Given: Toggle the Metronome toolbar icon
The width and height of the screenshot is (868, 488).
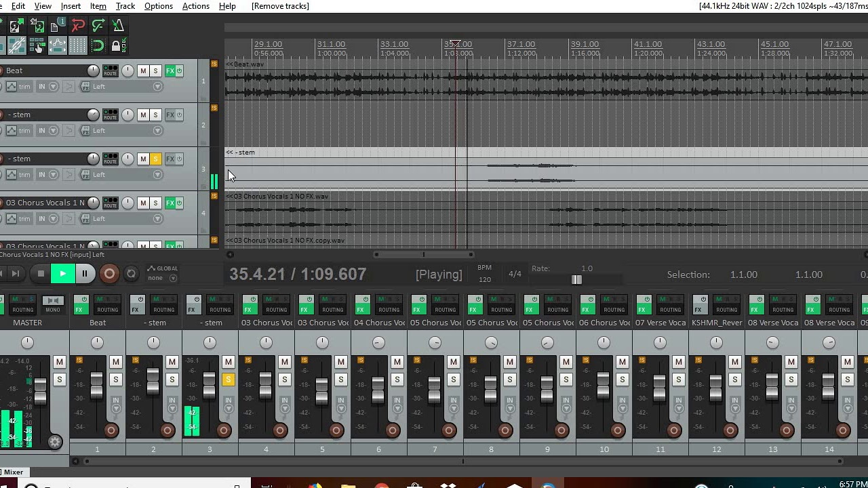Looking at the screenshot, I should [x=118, y=26].
